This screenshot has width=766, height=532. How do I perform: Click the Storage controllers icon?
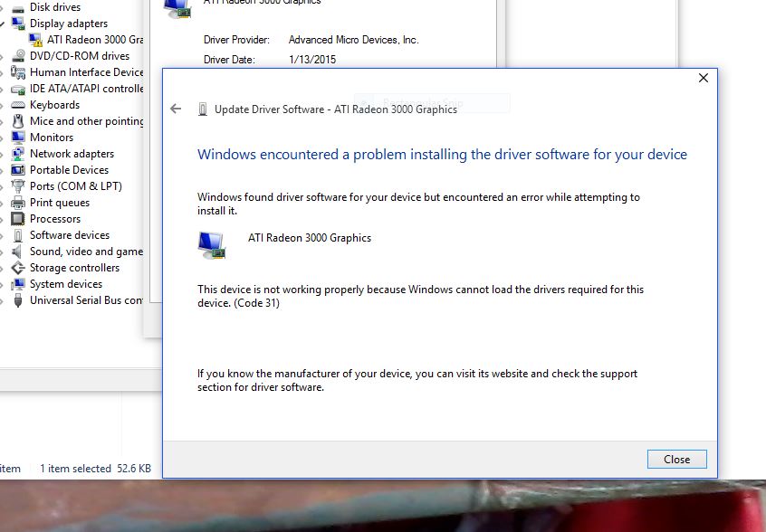18,268
